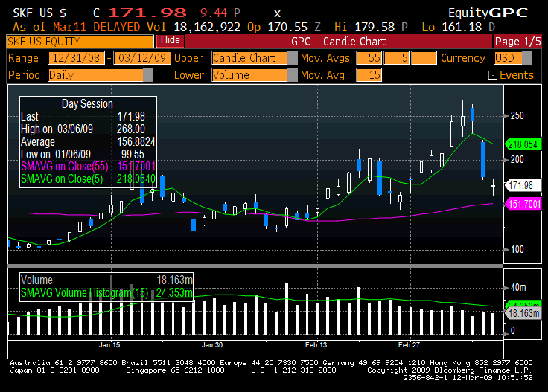Image resolution: width=548 pixels, height=392 pixels.
Task: Open the Lower Volume dropdown
Action: [x=254, y=75]
